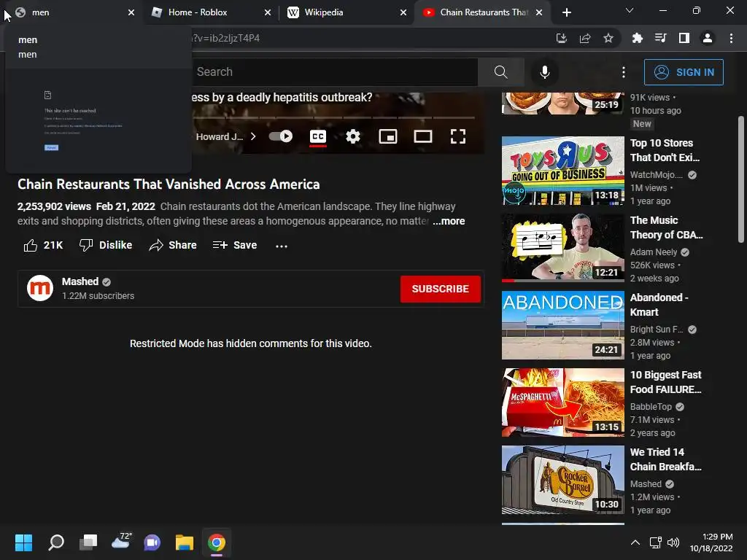Open 10 Biggest Fast Food FAILURE video

(x=665, y=382)
